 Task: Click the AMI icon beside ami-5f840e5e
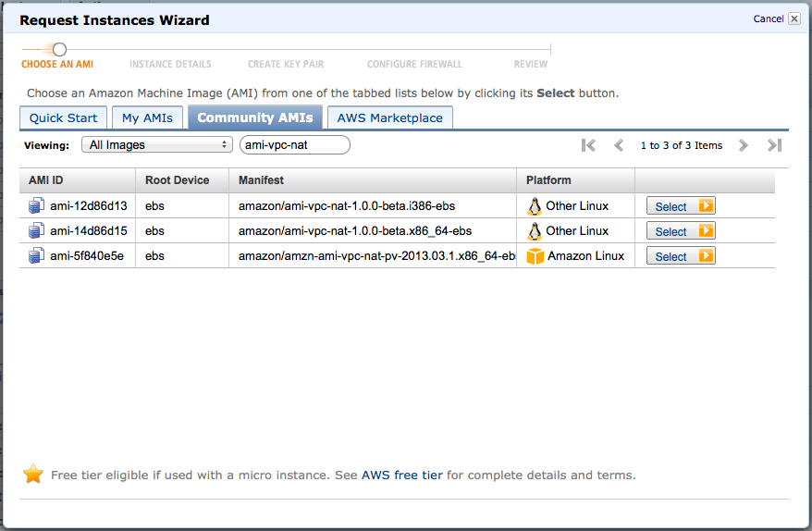[36, 255]
